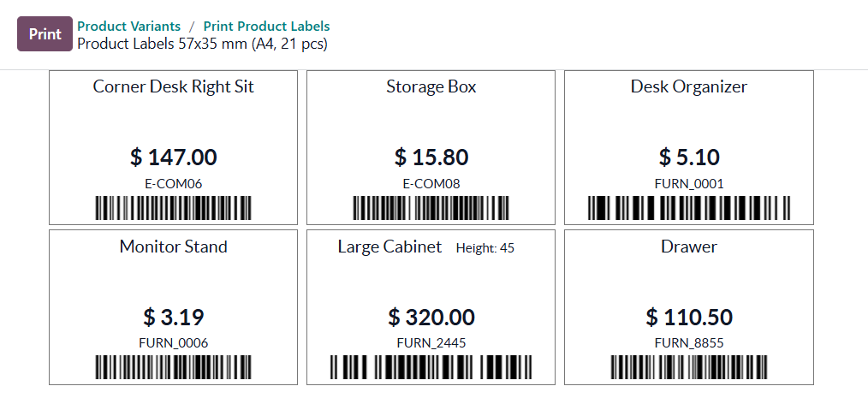Select the Monitor Stand label title
The image size is (868, 404).
pyautogui.click(x=174, y=247)
